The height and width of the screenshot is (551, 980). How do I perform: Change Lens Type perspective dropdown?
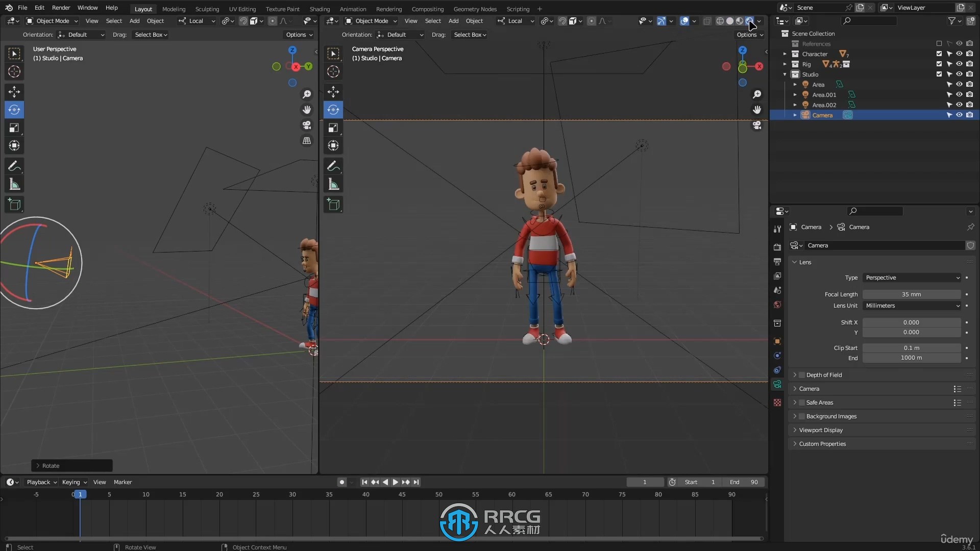click(x=911, y=277)
